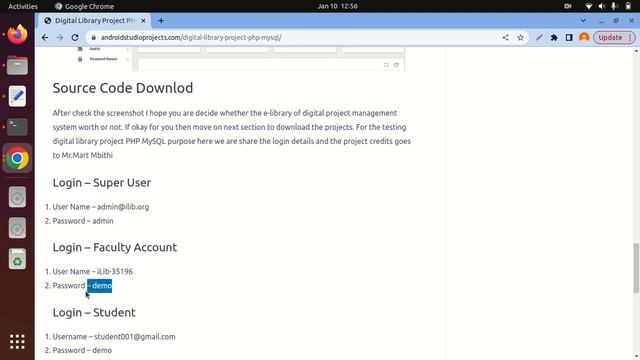The height and width of the screenshot is (360, 640).
Task: Open Firefox from the dock
Action: coord(17,35)
